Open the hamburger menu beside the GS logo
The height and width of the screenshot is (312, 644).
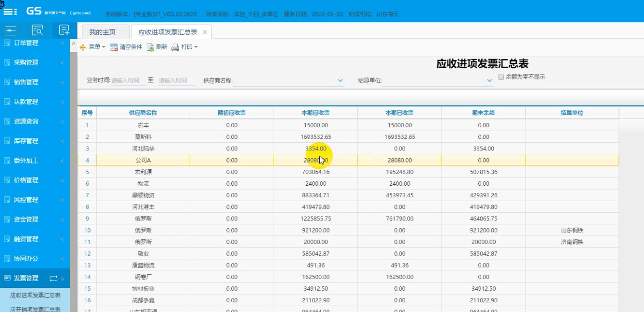(10, 12)
